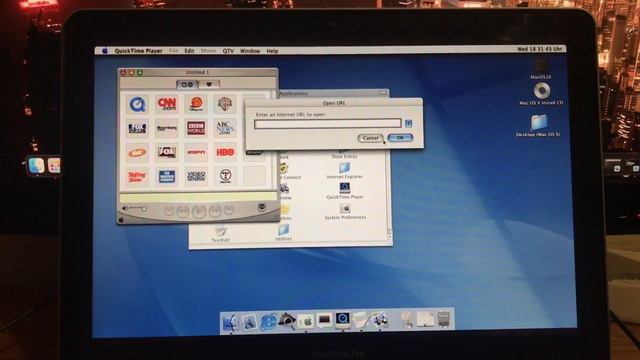640x360 pixels.
Task: Click the round QuickTime TV button in player
Action: coord(262,207)
